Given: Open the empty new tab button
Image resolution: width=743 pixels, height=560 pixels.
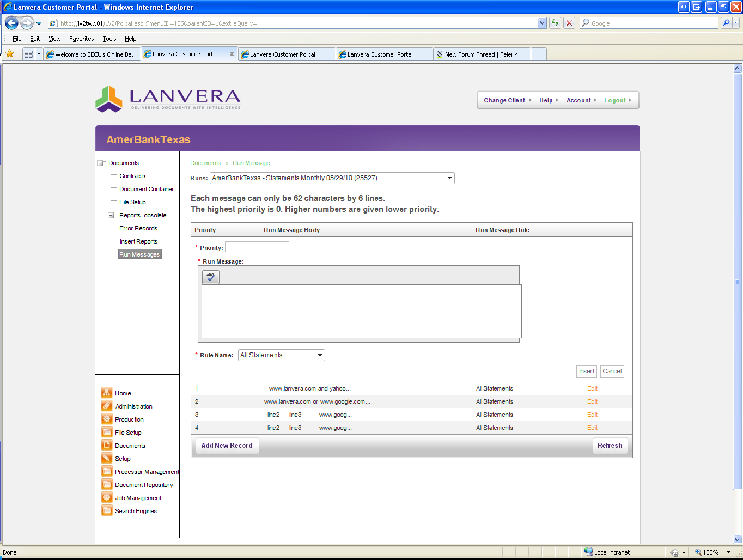Looking at the screenshot, I should [538, 54].
